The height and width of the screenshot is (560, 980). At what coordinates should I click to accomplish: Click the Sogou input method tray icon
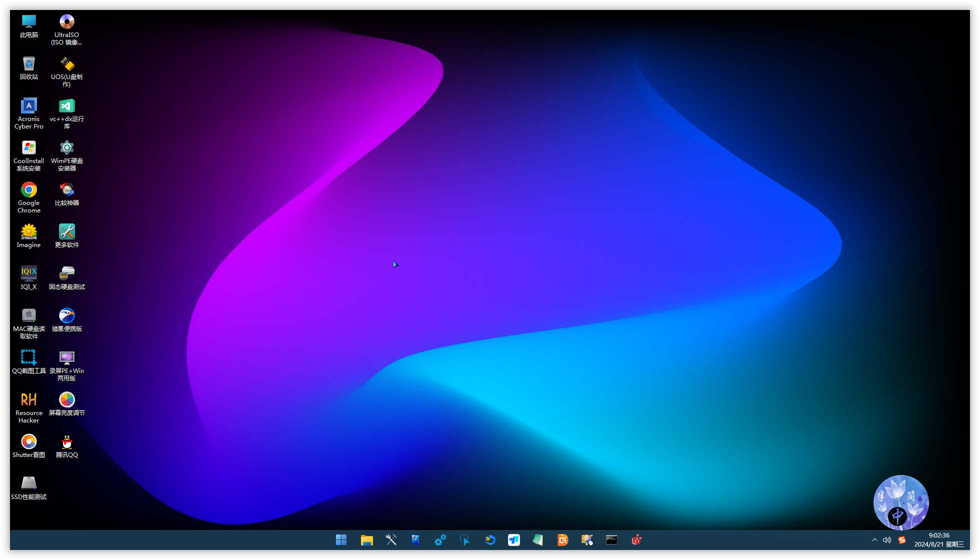(902, 540)
